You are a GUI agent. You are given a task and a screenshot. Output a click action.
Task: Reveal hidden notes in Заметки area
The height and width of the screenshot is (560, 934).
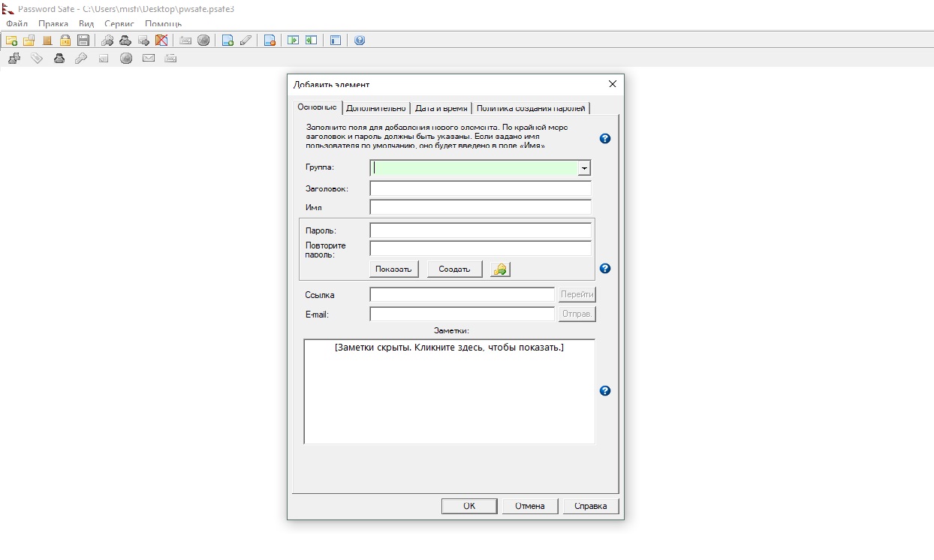449,392
